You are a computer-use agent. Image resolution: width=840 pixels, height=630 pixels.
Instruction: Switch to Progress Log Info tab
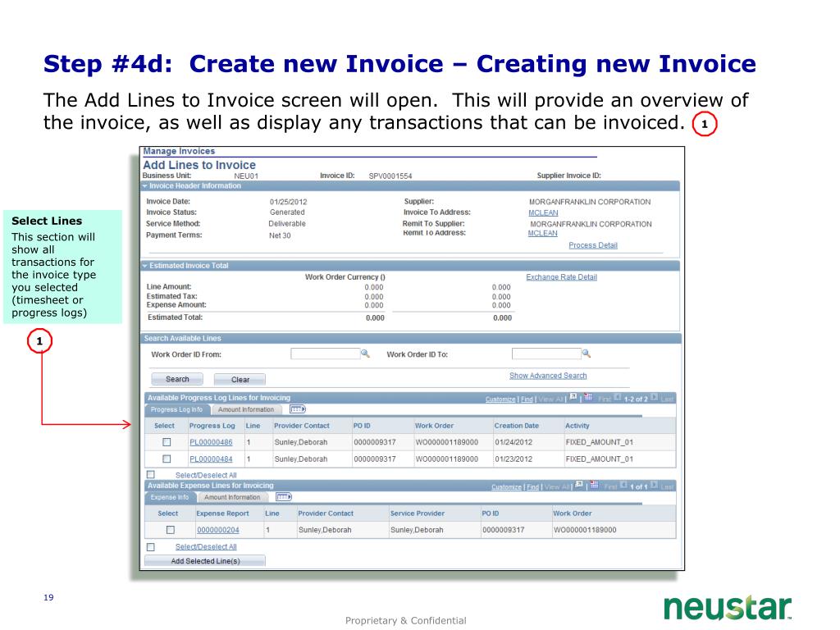[x=176, y=409]
